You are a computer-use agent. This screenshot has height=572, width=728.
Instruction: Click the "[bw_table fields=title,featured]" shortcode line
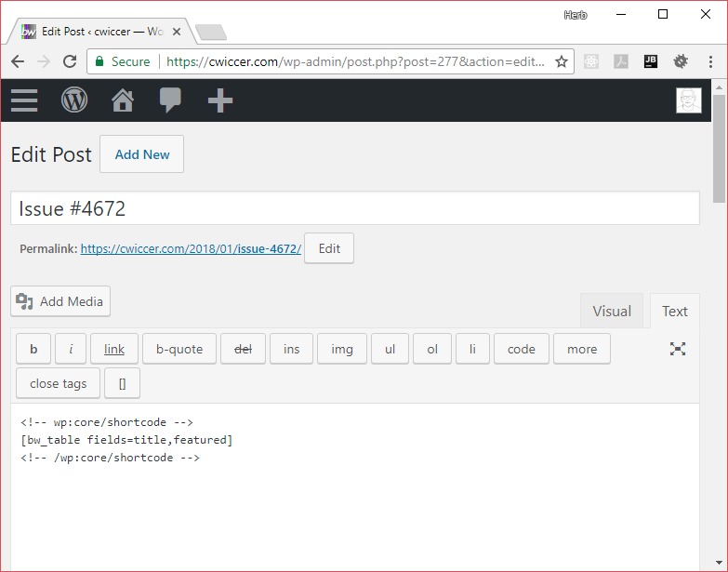click(126, 440)
